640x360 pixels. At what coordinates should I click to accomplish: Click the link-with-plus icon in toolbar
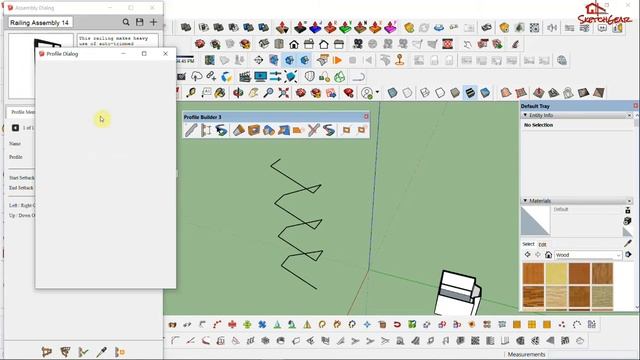211,76
